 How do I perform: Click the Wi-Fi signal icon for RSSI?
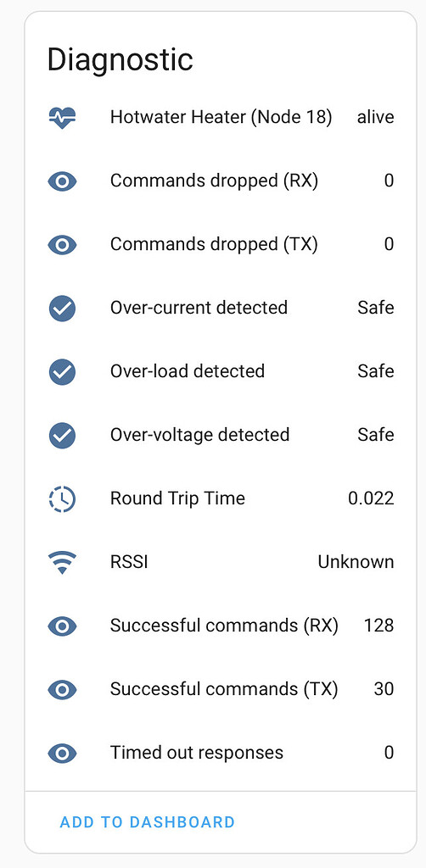click(62, 563)
